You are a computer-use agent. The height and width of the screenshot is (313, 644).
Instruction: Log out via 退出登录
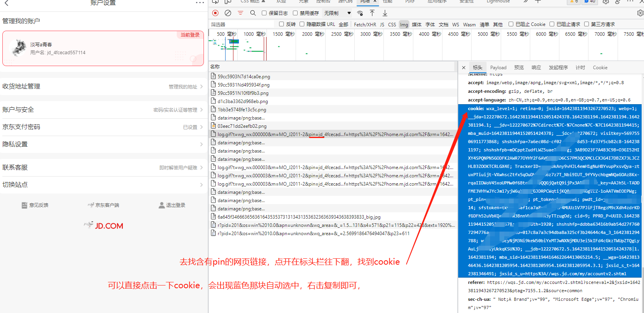(172, 205)
